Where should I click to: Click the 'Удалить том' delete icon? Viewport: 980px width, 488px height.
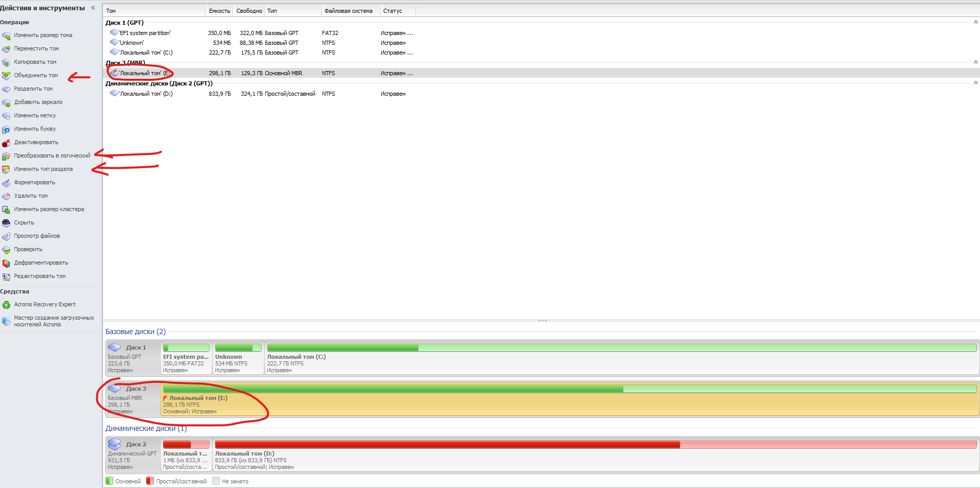pyautogui.click(x=6, y=196)
